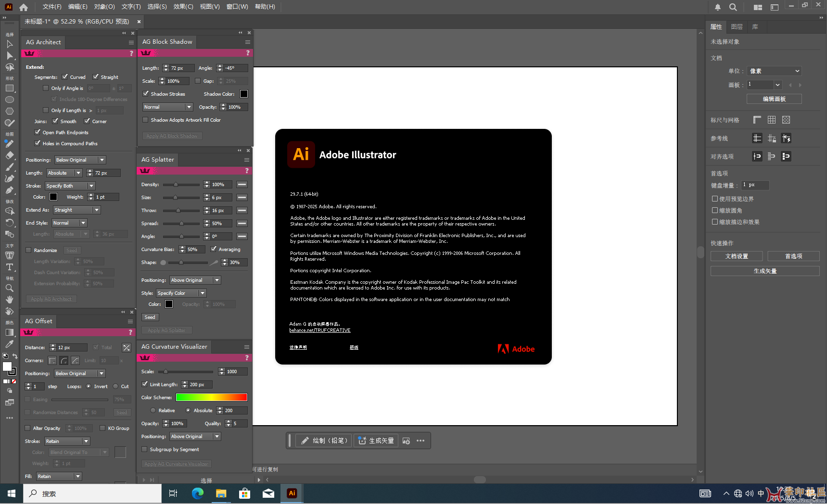Click the Shadow Color black swatch
The image size is (827, 504).
244,94
